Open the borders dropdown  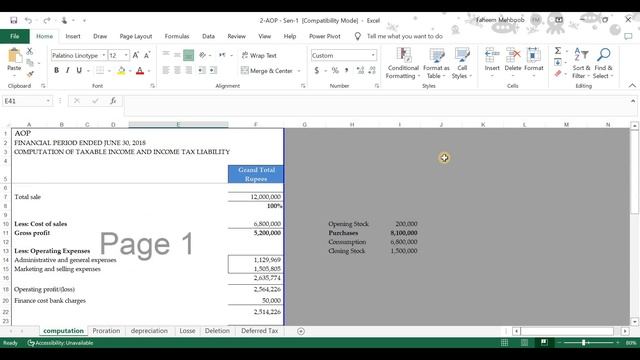tap(109, 71)
